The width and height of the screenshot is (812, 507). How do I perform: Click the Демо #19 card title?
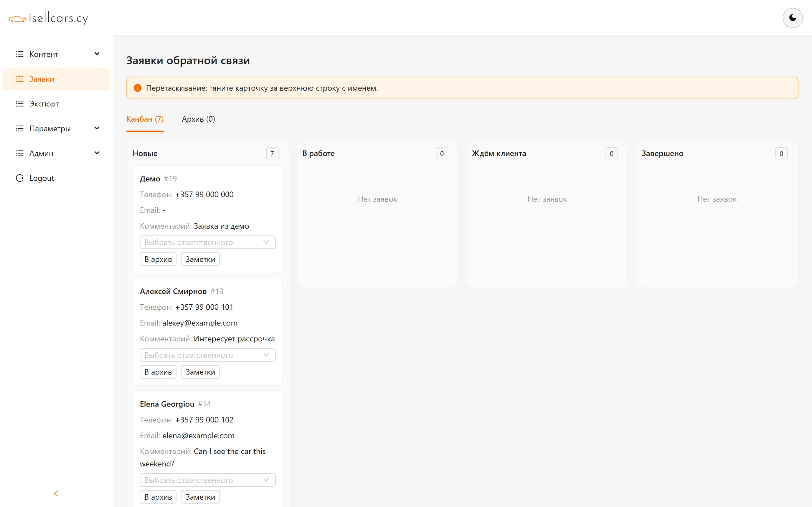(158, 179)
